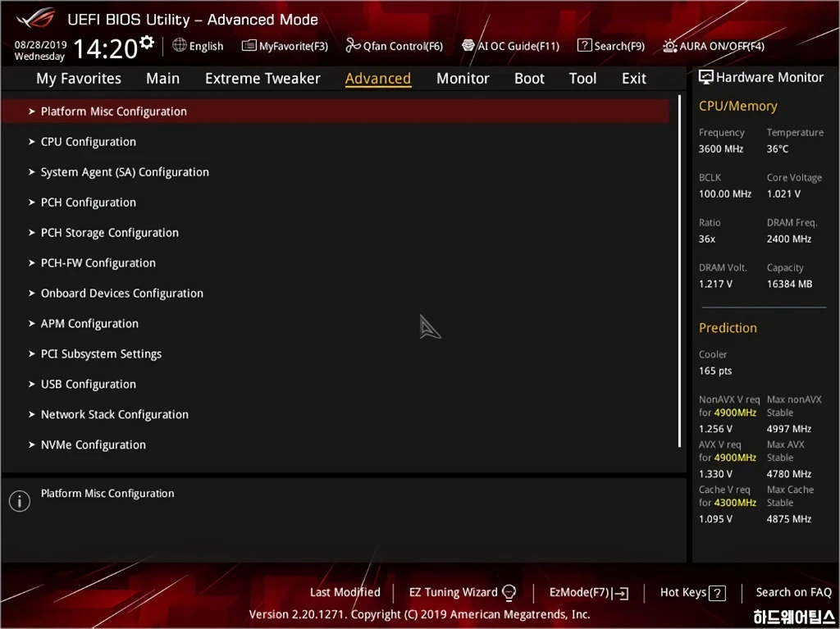Select the Advanced tab

(x=378, y=78)
